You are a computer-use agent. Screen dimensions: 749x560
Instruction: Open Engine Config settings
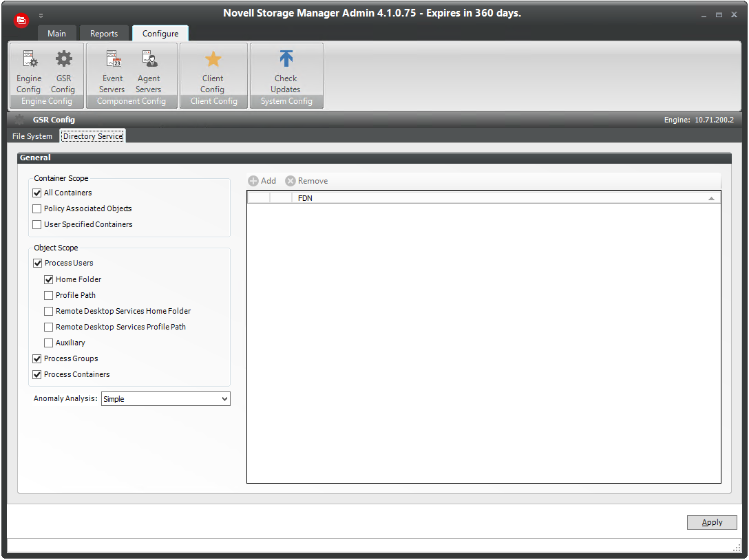pos(29,72)
